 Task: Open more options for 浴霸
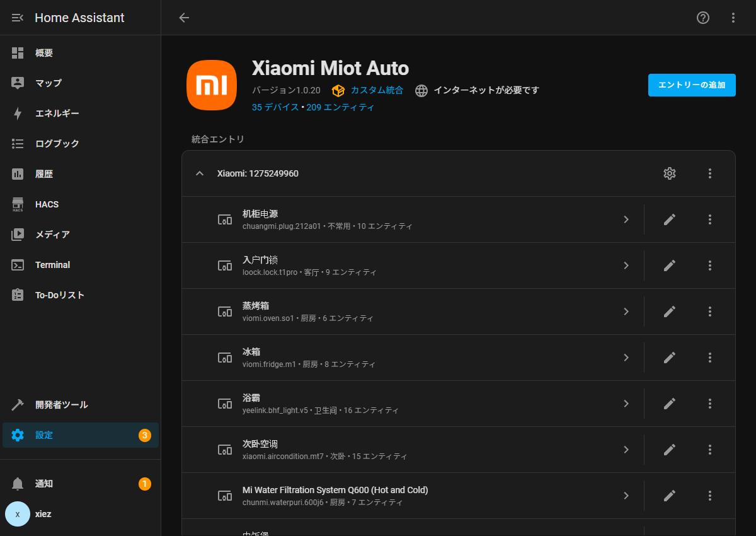[710, 404]
